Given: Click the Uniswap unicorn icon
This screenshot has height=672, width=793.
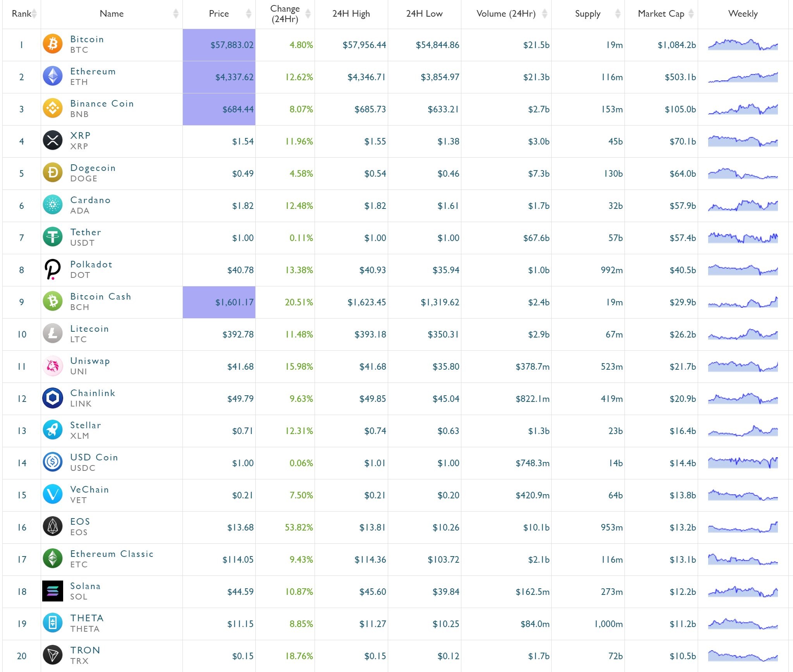Looking at the screenshot, I should 53,365.
